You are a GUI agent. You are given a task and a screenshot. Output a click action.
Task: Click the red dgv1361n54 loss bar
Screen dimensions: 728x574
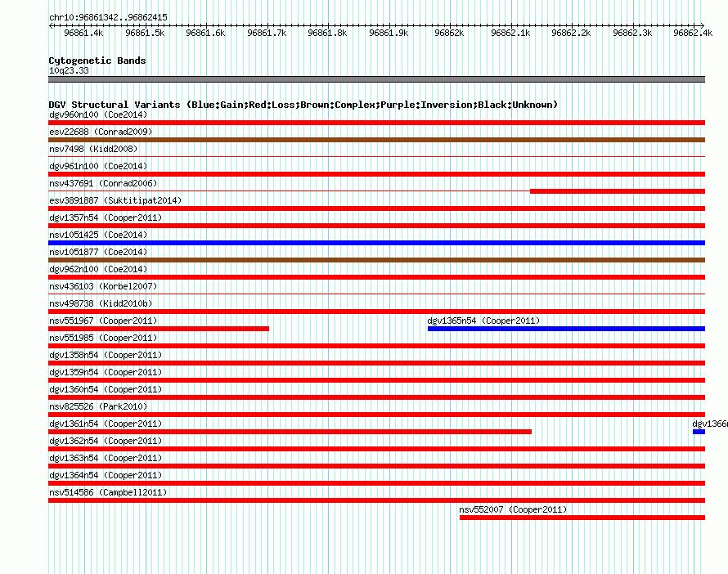(290, 432)
